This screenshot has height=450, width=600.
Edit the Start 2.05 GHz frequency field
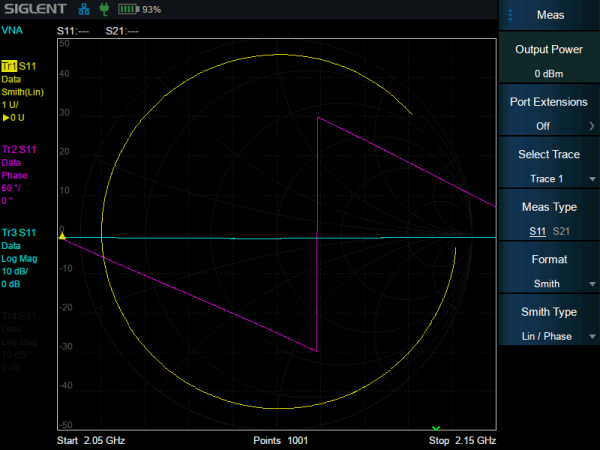coord(90,440)
